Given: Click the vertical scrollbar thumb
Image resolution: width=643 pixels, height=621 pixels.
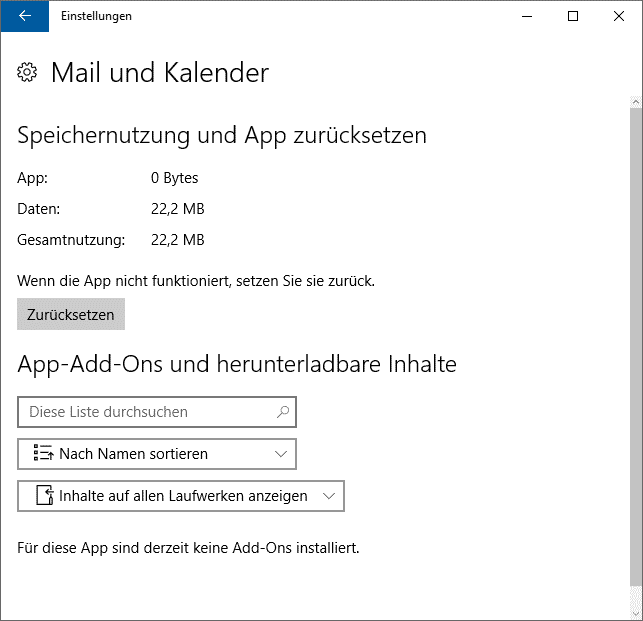Looking at the screenshot, I should [x=636, y=347].
